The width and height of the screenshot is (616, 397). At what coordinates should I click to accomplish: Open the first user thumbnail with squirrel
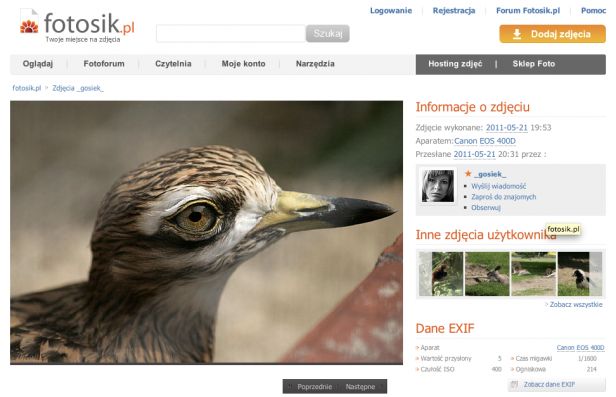point(441,274)
